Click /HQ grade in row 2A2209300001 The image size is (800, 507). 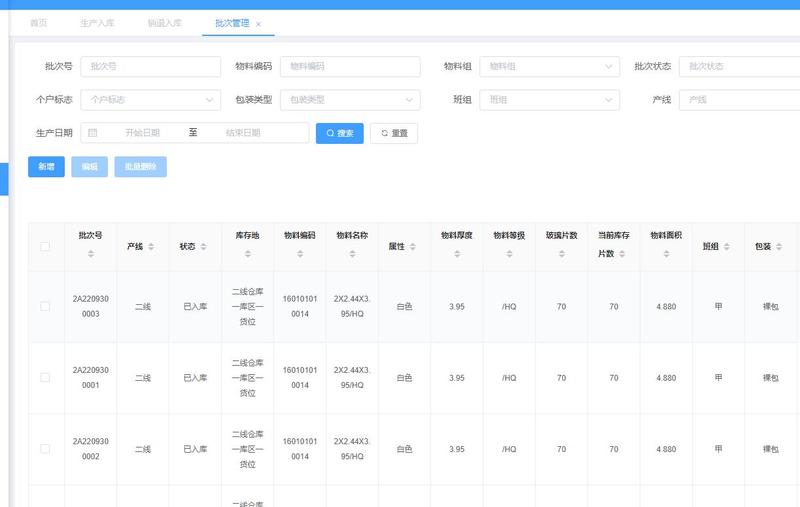(x=509, y=378)
